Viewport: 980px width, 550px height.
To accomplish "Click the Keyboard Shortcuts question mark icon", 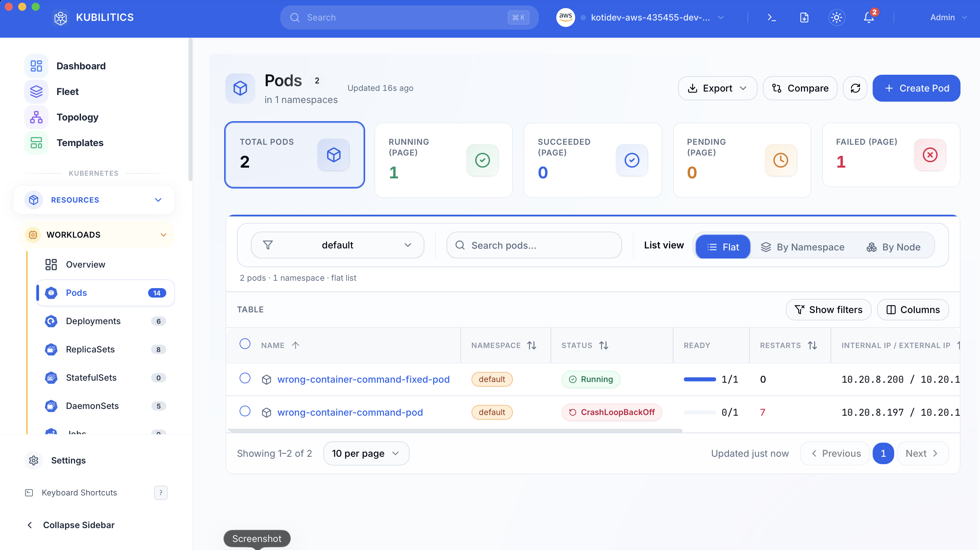I will click(x=161, y=493).
